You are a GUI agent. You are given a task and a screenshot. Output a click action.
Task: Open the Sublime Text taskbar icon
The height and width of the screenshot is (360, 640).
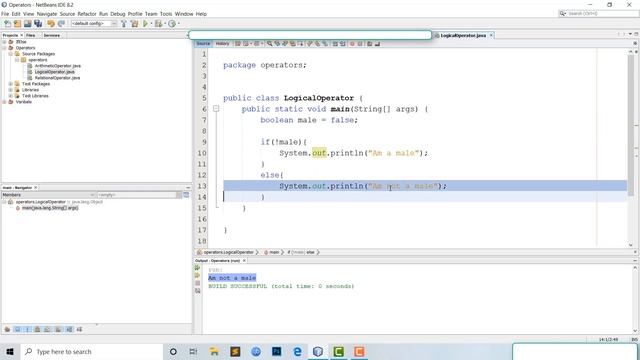235,351
